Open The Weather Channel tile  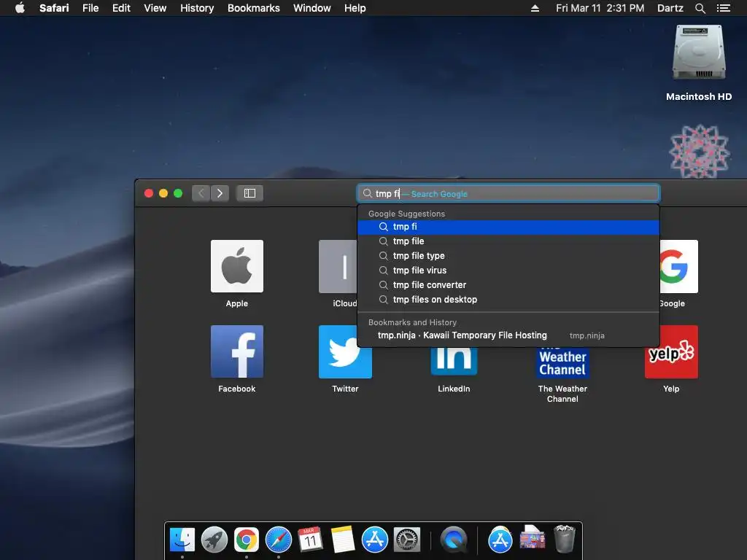coord(562,363)
